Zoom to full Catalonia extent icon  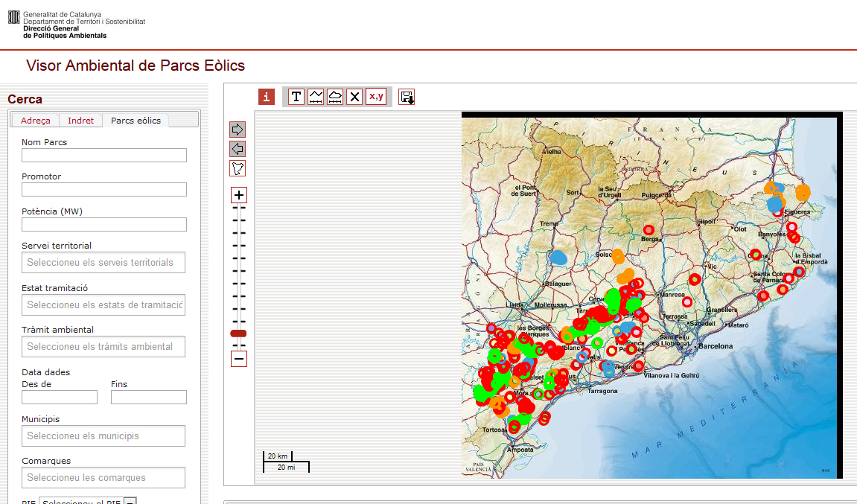238,168
